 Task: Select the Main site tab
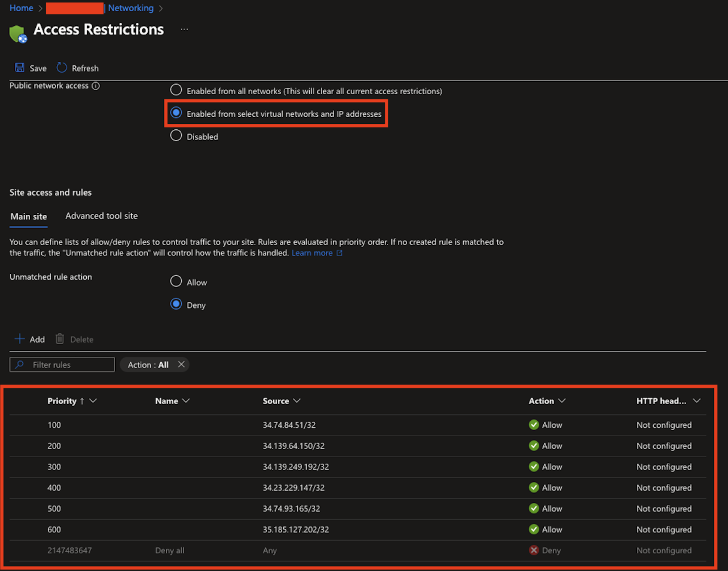pos(28,216)
